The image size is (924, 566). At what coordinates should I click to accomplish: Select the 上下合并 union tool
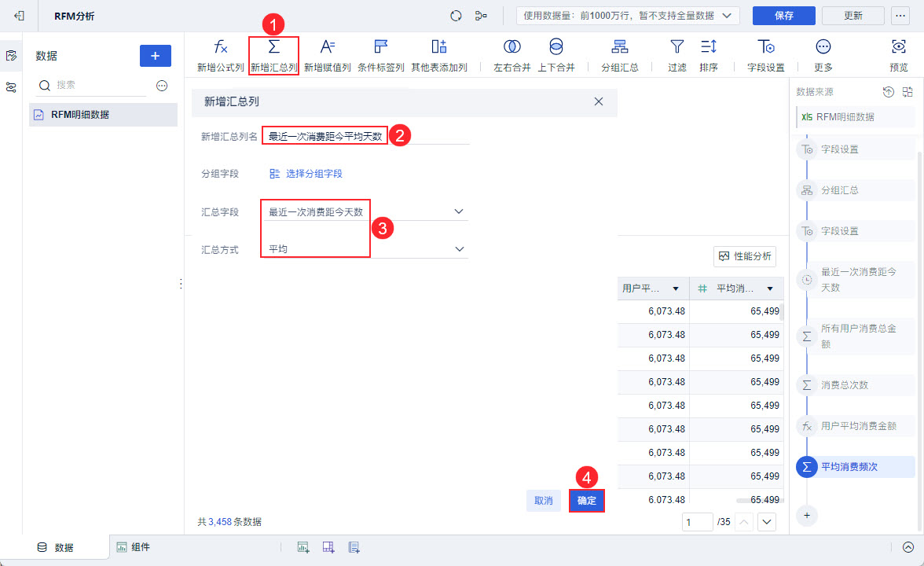[555, 55]
